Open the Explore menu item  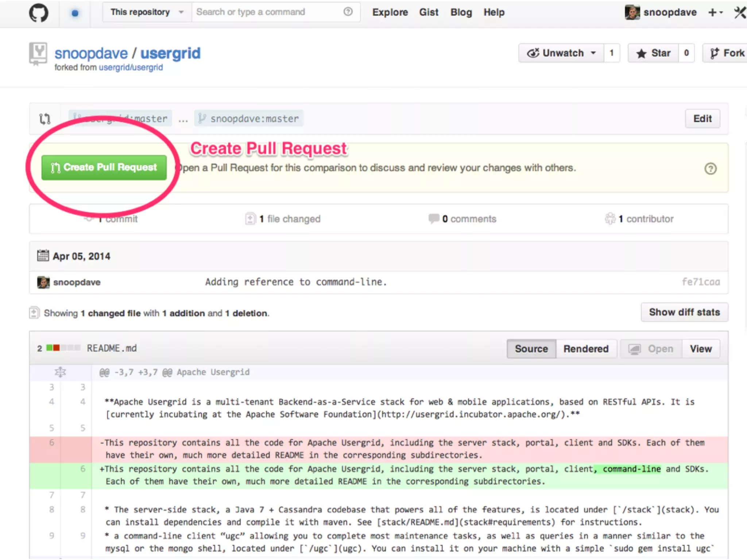coord(390,12)
